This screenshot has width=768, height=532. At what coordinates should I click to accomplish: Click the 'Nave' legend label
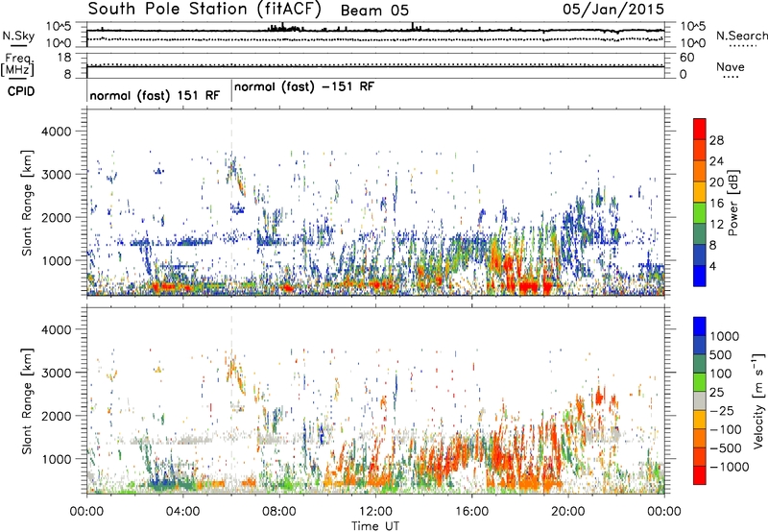point(731,67)
